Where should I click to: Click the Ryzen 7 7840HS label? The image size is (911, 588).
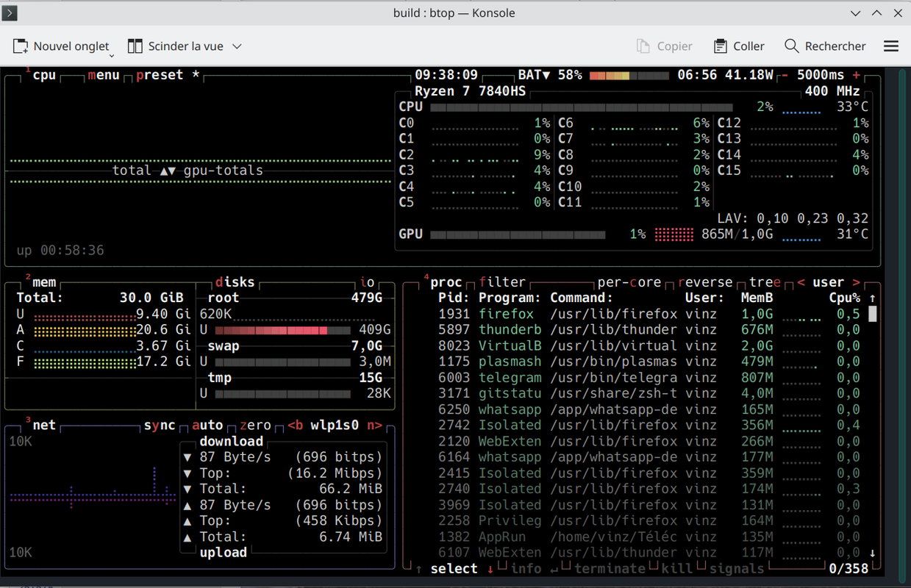click(x=470, y=91)
